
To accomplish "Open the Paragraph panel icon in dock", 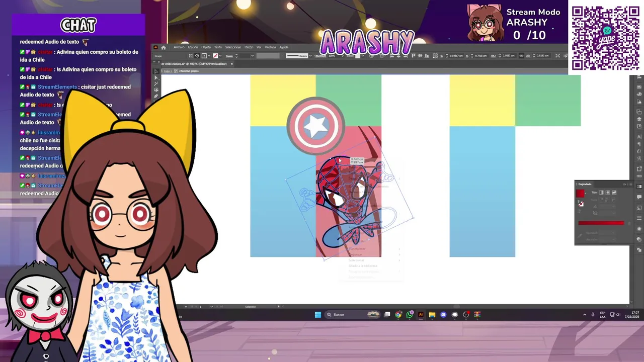I will coord(639,145).
